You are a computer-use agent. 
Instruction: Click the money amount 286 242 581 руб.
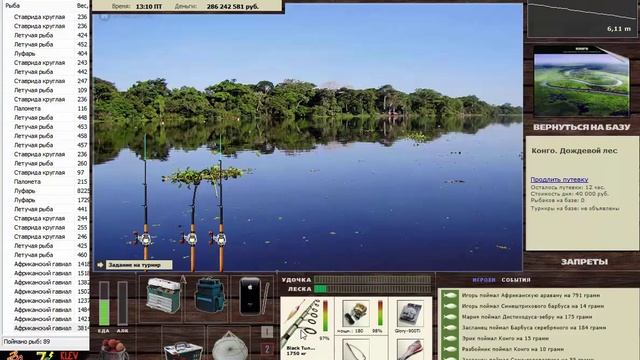tap(233, 7)
